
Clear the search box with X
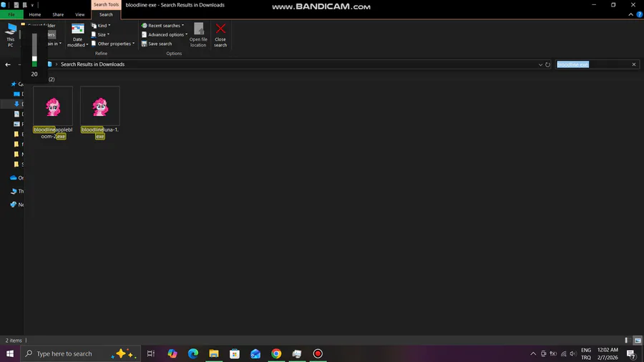634,64
